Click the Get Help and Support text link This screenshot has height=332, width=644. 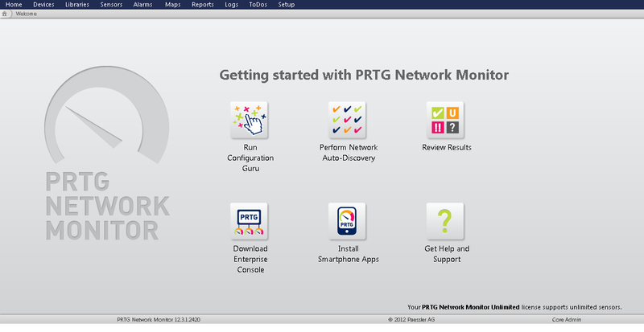(447, 253)
